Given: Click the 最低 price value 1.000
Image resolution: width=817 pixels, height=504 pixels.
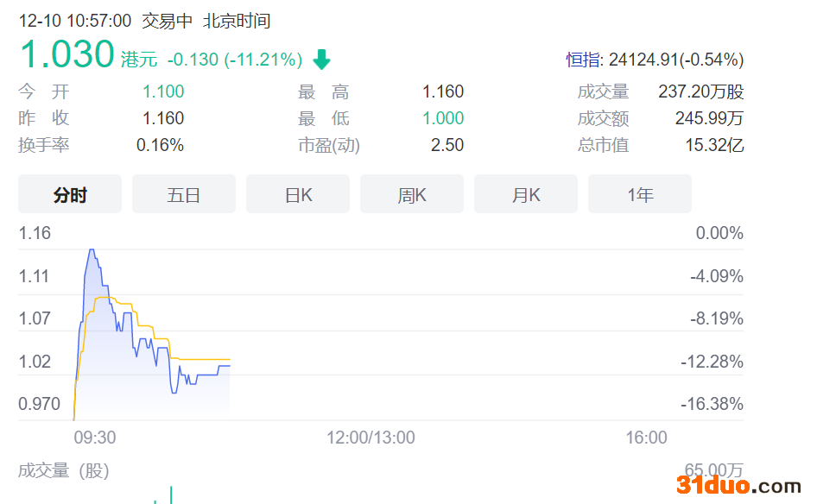Looking at the screenshot, I should click(x=443, y=118).
